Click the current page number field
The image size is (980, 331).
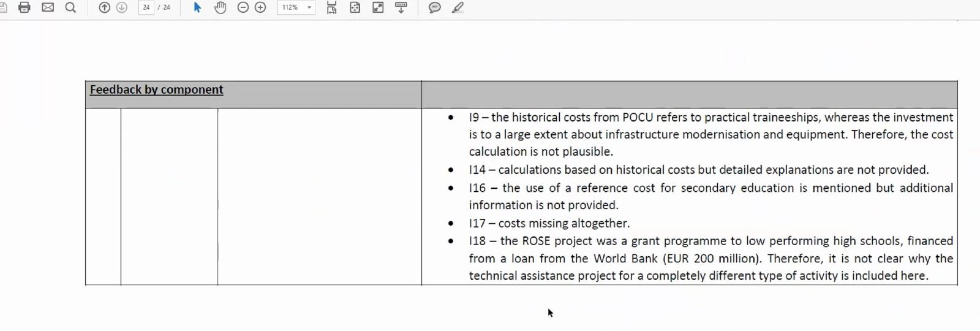[x=146, y=7]
